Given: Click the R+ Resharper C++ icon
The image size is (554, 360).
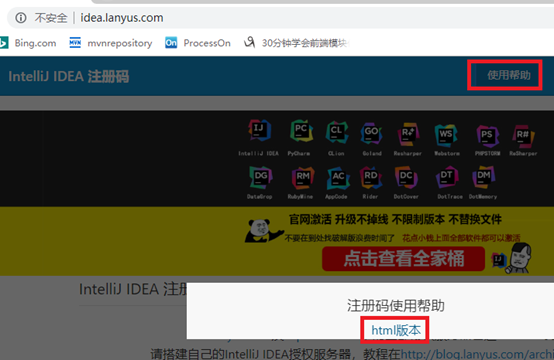Looking at the screenshot, I should (407, 134).
